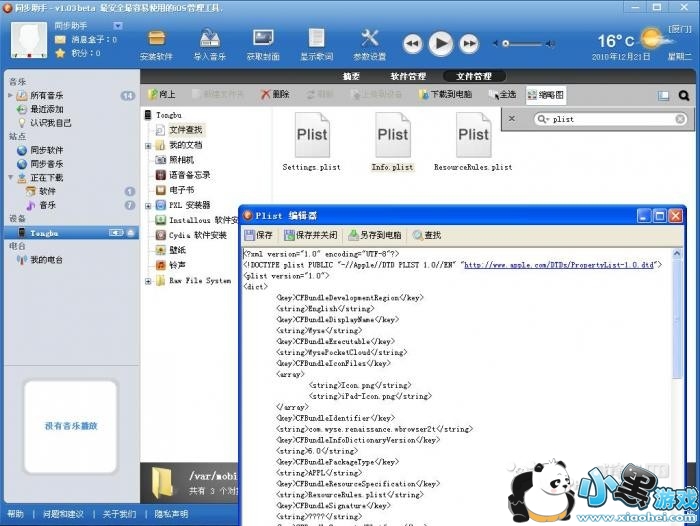Click the 帮助 help link
700x526 pixels.
(16, 514)
